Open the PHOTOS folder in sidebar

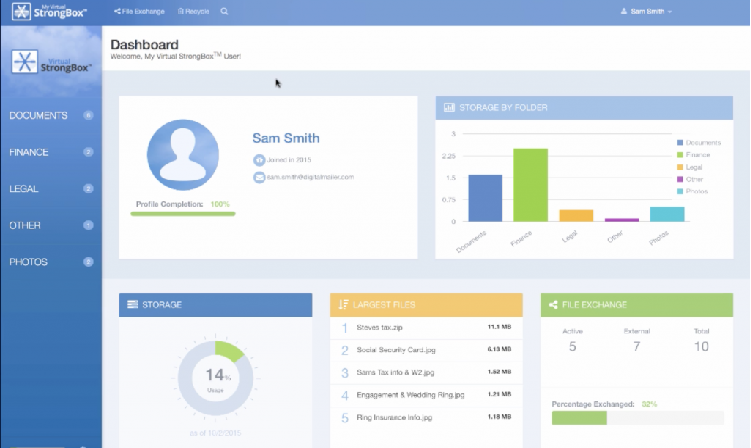tap(29, 262)
